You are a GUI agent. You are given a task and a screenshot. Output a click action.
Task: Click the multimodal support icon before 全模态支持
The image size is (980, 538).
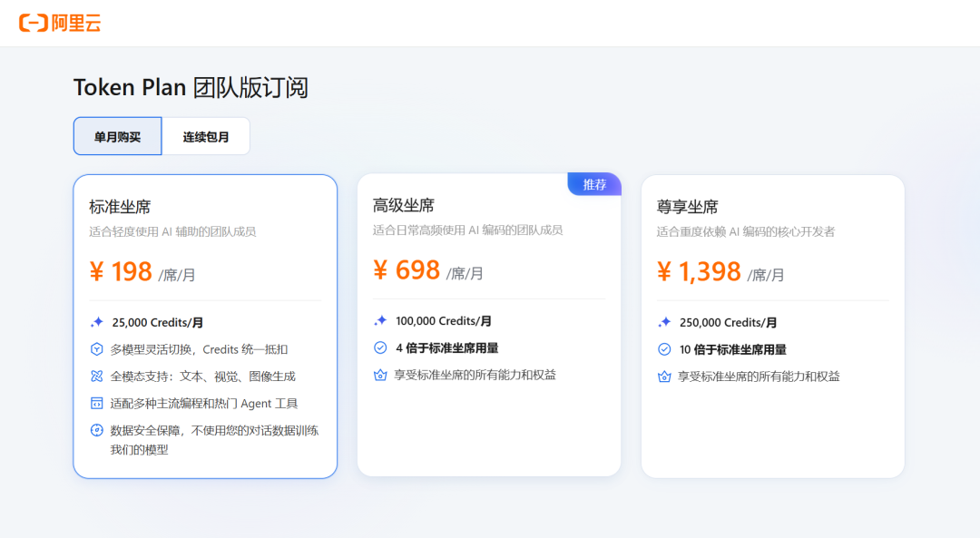pyautogui.click(x=97, y=376)
